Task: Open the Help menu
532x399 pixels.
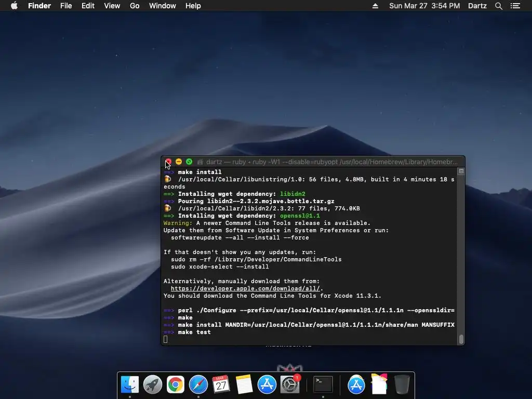Action: click(193, 6)
